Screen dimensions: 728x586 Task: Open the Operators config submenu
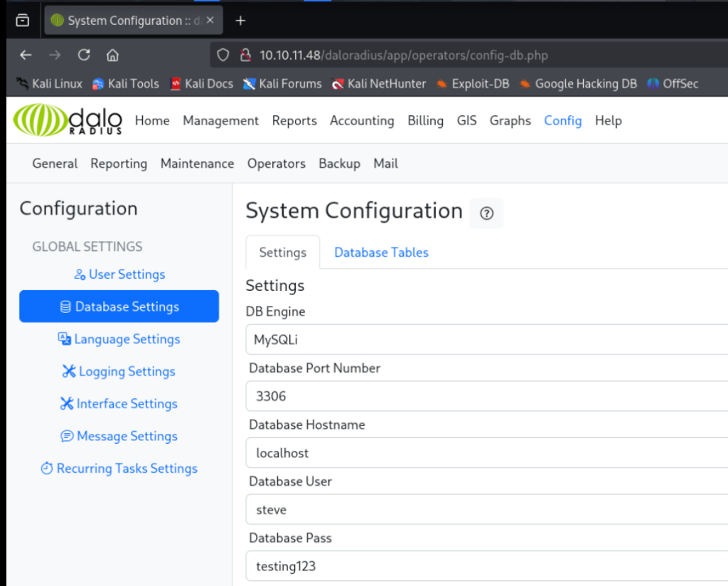[x=277, y=164]
